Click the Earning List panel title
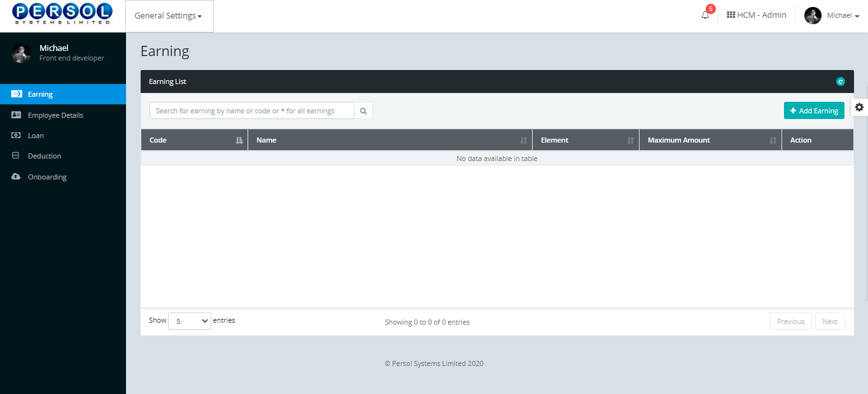The width and height of the screenshot is (868, 394). pyautogui.click(x=167, y=81)
